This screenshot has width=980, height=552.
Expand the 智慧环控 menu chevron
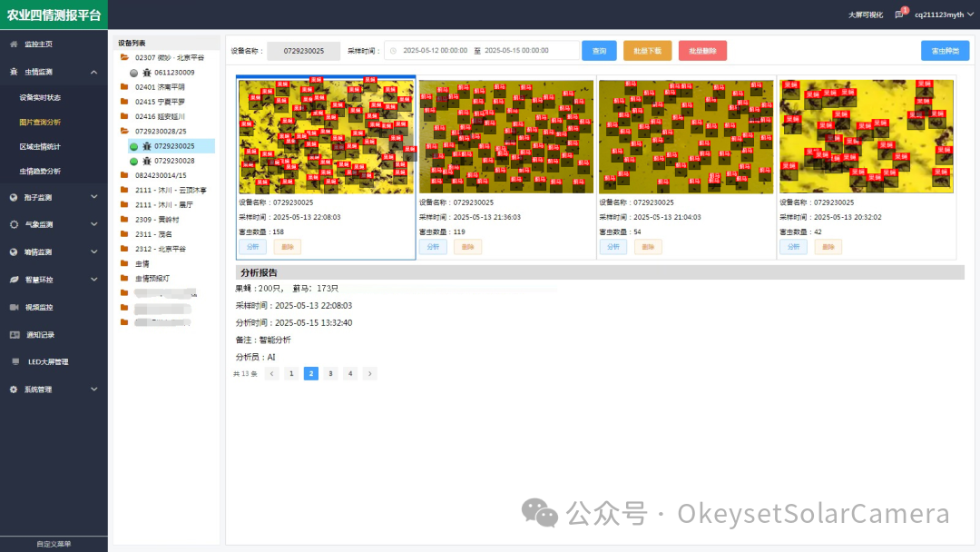click(93, 280)
